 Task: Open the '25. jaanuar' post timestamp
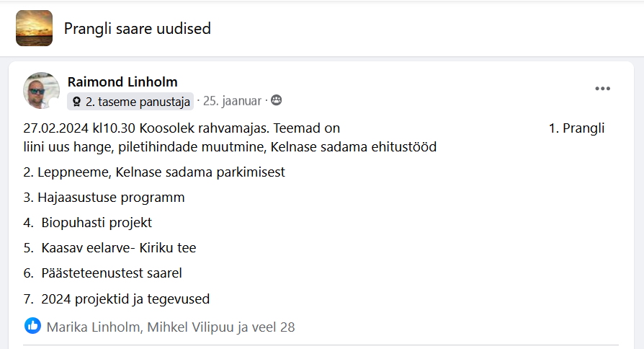tap(234, 101)
